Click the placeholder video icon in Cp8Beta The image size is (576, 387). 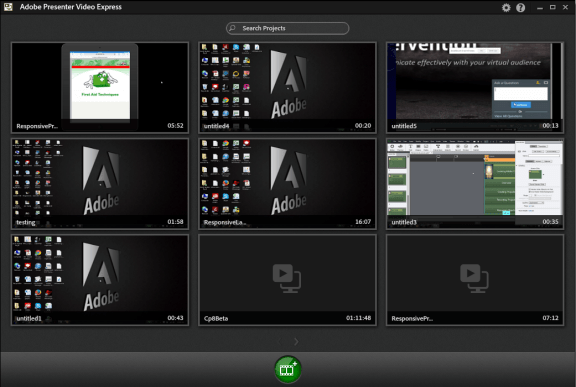[287, 278]
